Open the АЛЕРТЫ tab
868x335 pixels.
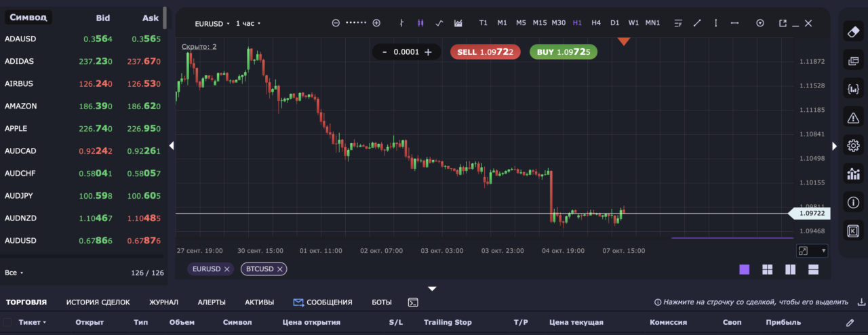click(x=212, y=302)
